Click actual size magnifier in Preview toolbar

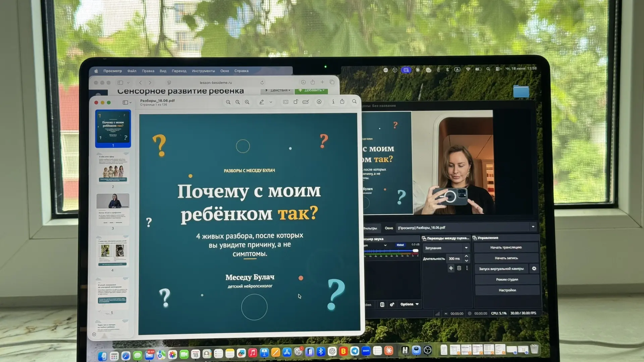pyautogui.click(x=237, y=102)
